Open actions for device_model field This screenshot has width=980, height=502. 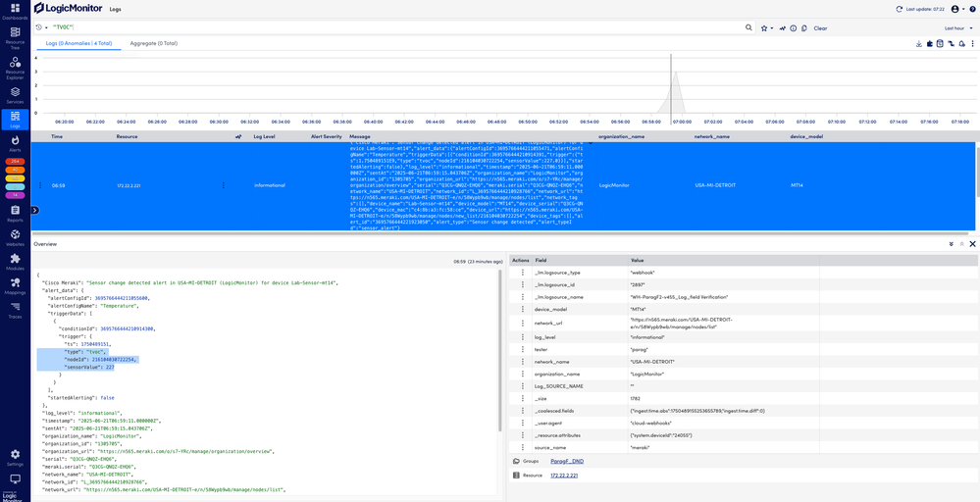click(522, 309)
